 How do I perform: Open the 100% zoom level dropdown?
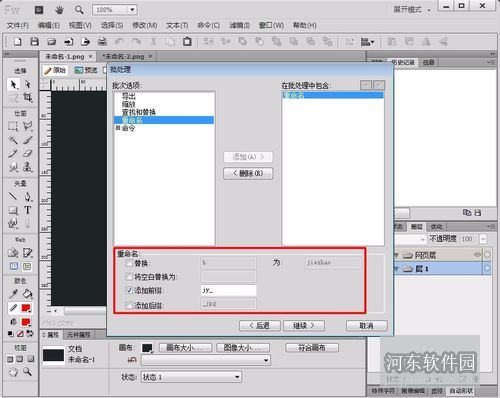[132, 10]
